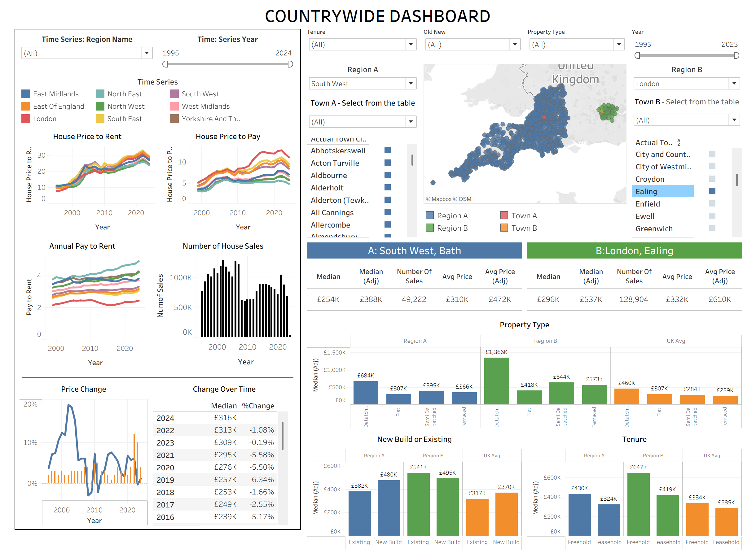Click the London legend color square
This screenshot has width=756, height=557.
(x=26, y=119)
